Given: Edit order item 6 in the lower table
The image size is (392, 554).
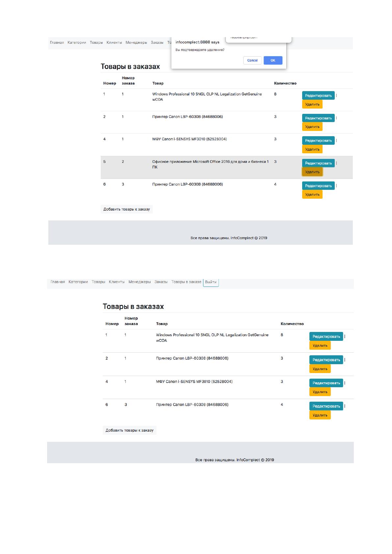Looking at the screenshot, I should pyautogui.click(x=326, y=406).
